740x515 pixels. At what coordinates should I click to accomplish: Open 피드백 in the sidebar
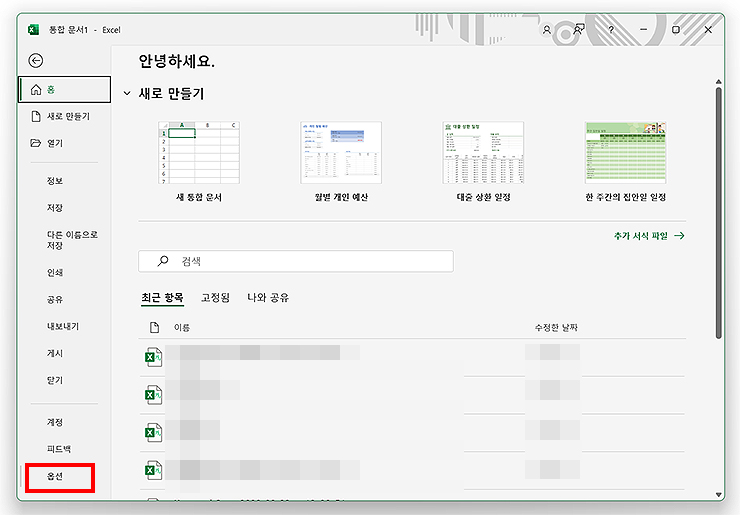coord(59,449)
